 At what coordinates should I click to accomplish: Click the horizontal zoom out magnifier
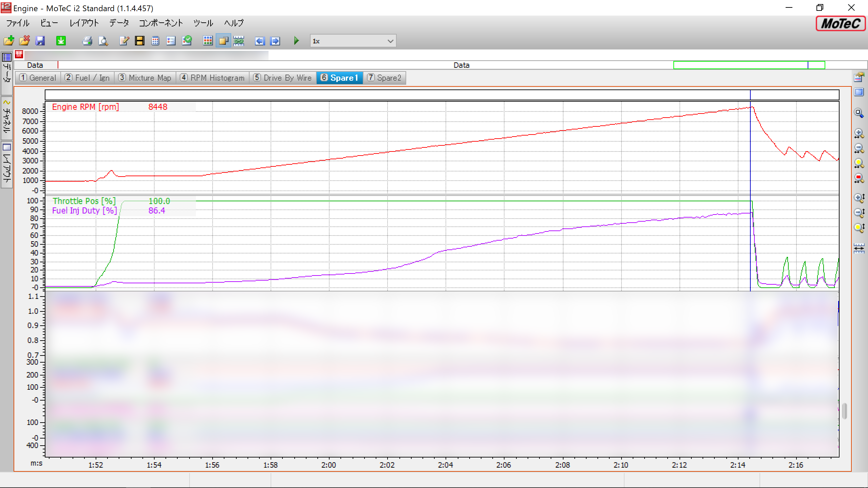[x=859, y=148]
